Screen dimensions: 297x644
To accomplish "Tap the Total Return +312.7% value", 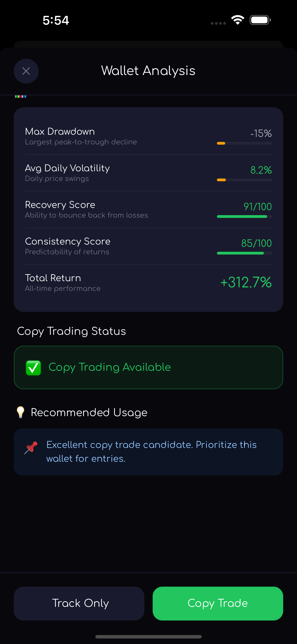I will click(x=246, y=282).
